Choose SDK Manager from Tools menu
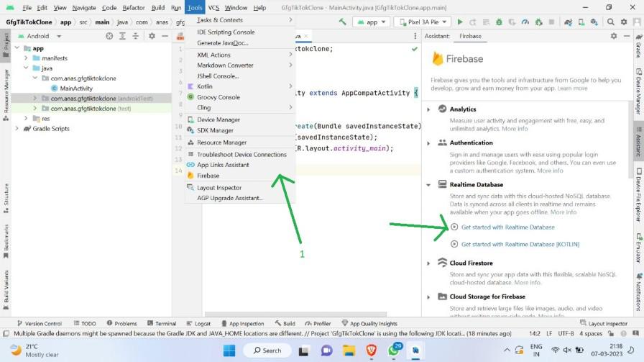This screenshot has width=644, height=362. (x=240, y=130)
